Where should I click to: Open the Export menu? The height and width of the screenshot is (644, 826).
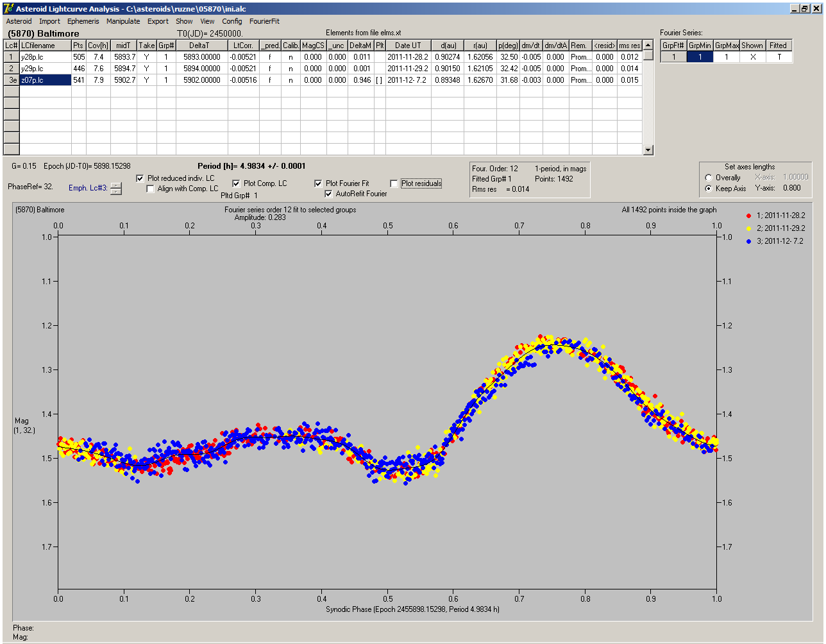158,21
